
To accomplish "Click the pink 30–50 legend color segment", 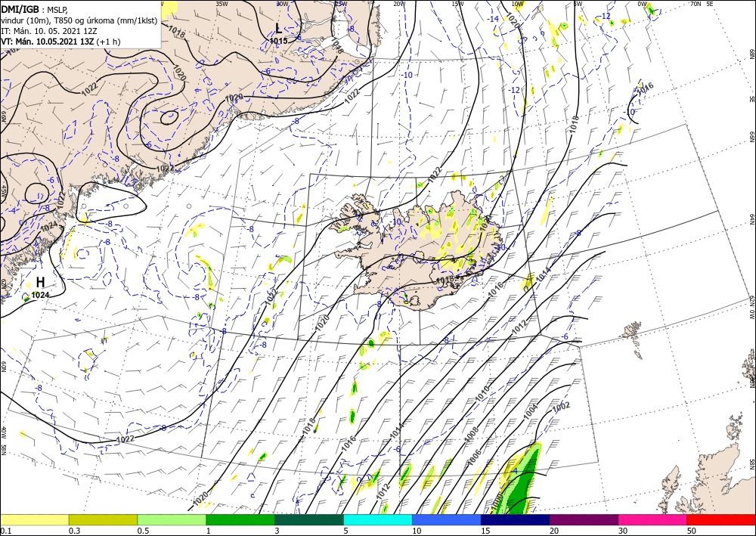I will tap(653, 519).
